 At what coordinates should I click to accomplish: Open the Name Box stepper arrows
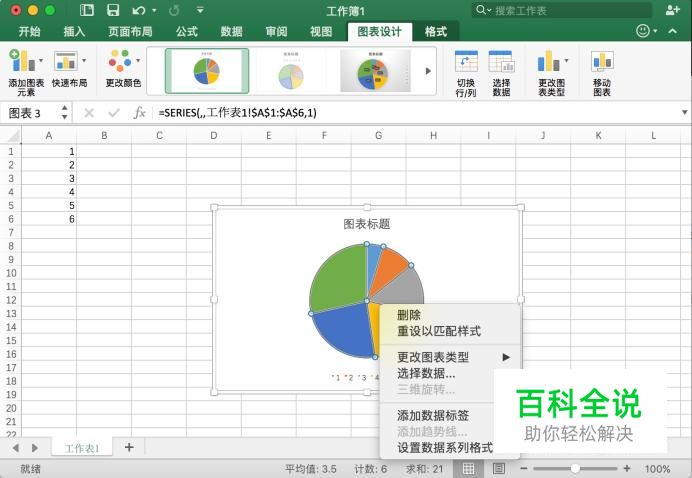(65, 113)
